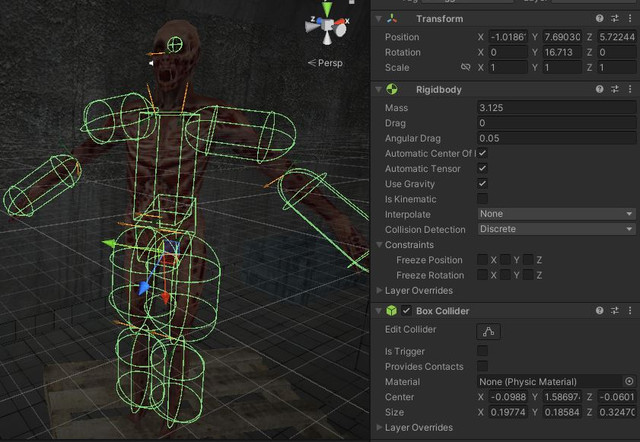Disable the Use Gravity checkbox
640x442 pixels.
click(x=483, y=184)
